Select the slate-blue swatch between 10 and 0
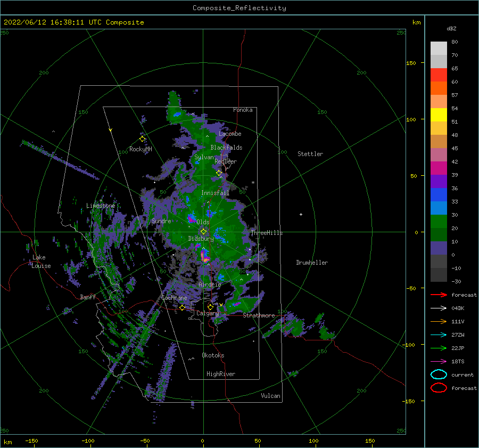Screen dimensions: 479x448 [x=439, y=248]
